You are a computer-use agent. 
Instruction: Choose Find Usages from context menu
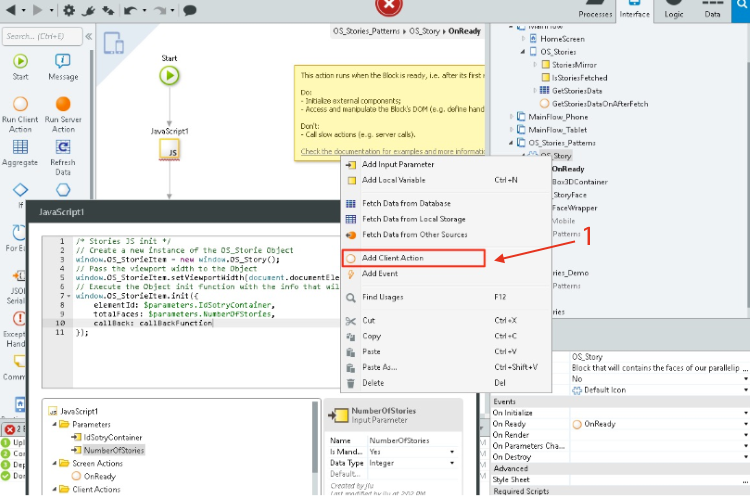(383, 297)
